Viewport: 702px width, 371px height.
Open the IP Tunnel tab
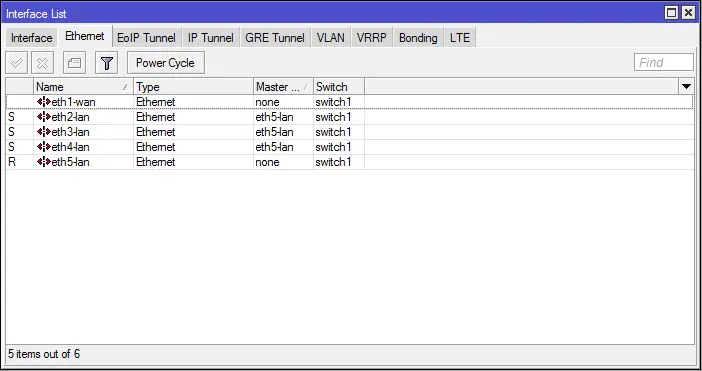(210, 38)
